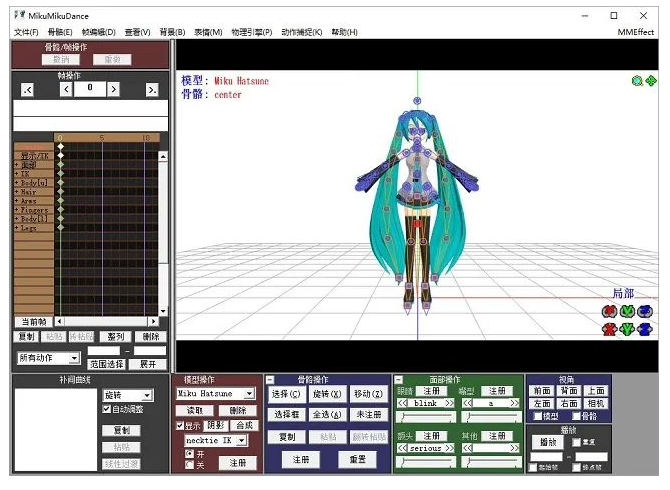Viewport: 670px width, 490px height.
Task: Expand the Arms bone group
Action: coord(17,201)
